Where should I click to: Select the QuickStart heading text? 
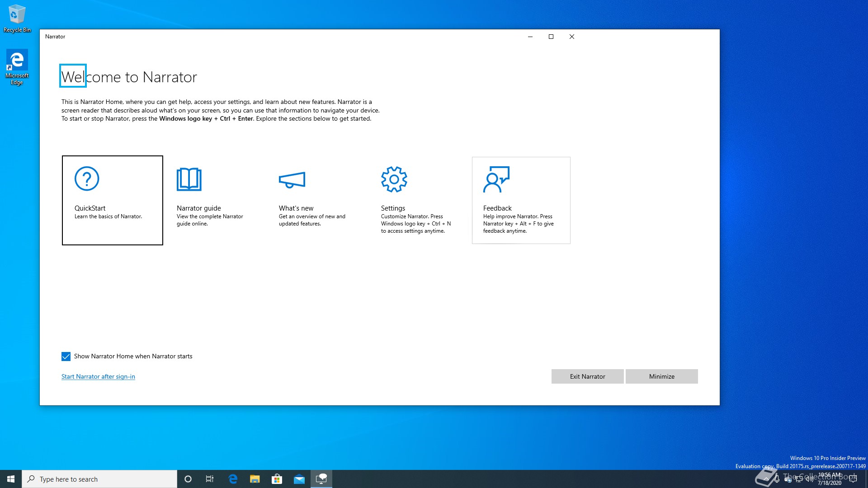click(90, 208)
